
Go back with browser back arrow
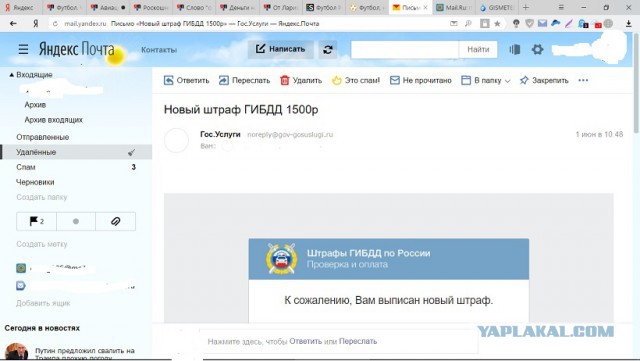point(13,24)
